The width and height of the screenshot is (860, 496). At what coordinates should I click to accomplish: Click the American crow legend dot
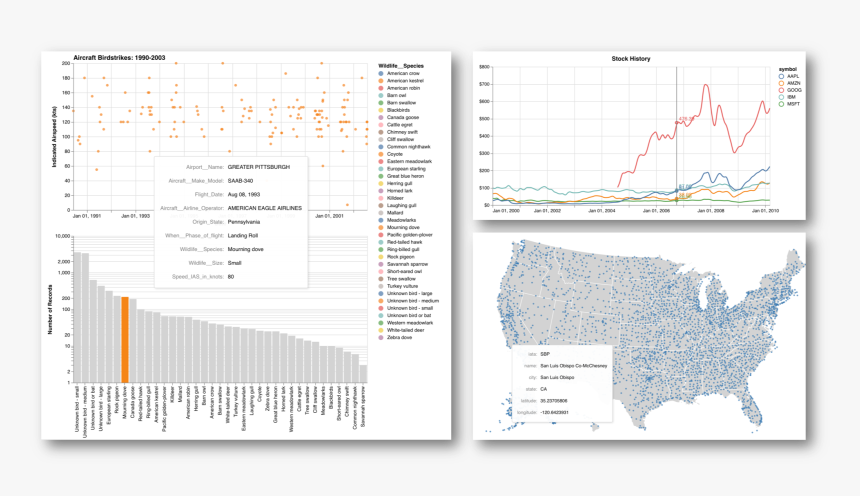(x=381, y=75)
